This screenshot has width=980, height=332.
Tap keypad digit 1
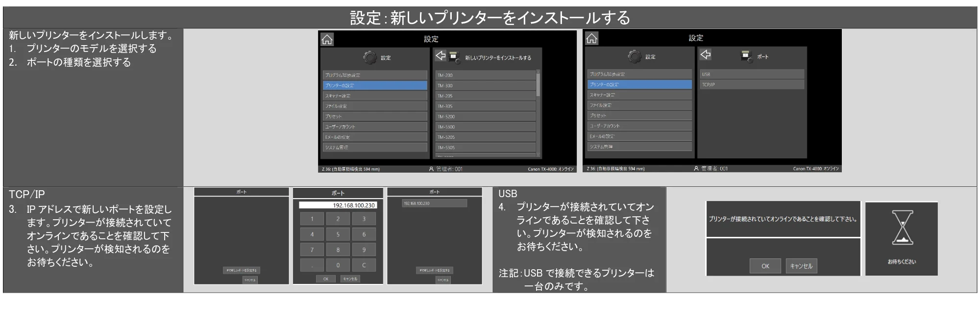312,219
